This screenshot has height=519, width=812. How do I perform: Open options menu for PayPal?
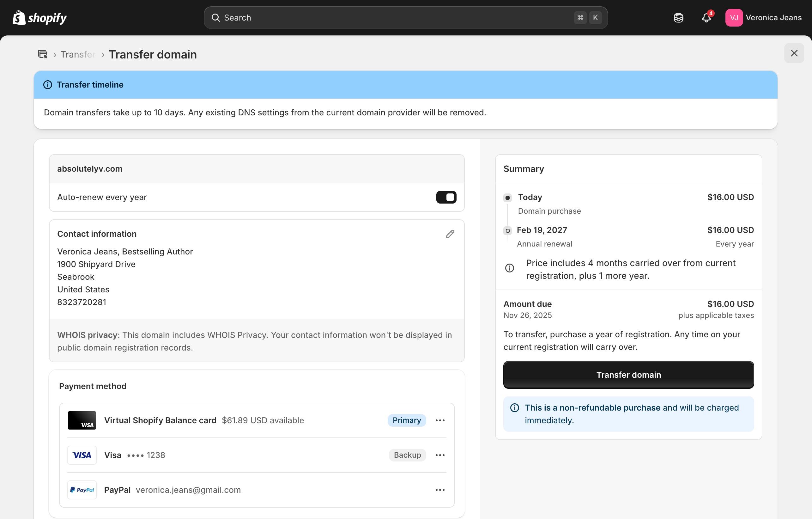440,490
